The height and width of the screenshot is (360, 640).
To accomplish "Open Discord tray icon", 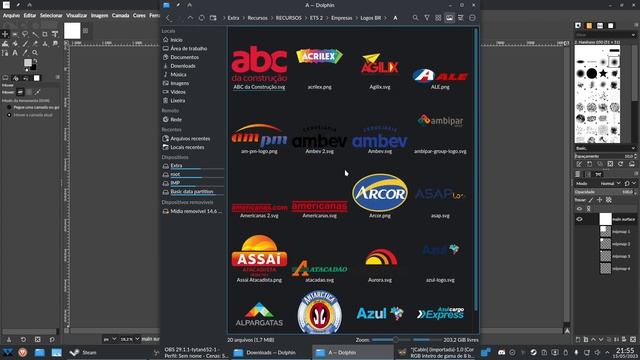I will [502, 352].
